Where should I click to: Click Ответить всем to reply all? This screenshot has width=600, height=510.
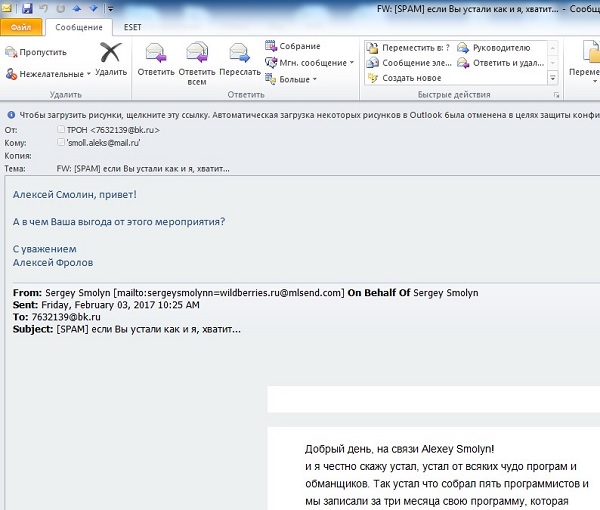[x=197, y=64]
